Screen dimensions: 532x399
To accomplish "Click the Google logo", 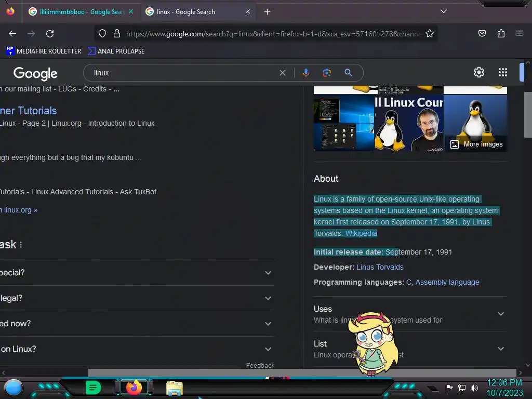I will pyautogui.click(x=35, y=73).
